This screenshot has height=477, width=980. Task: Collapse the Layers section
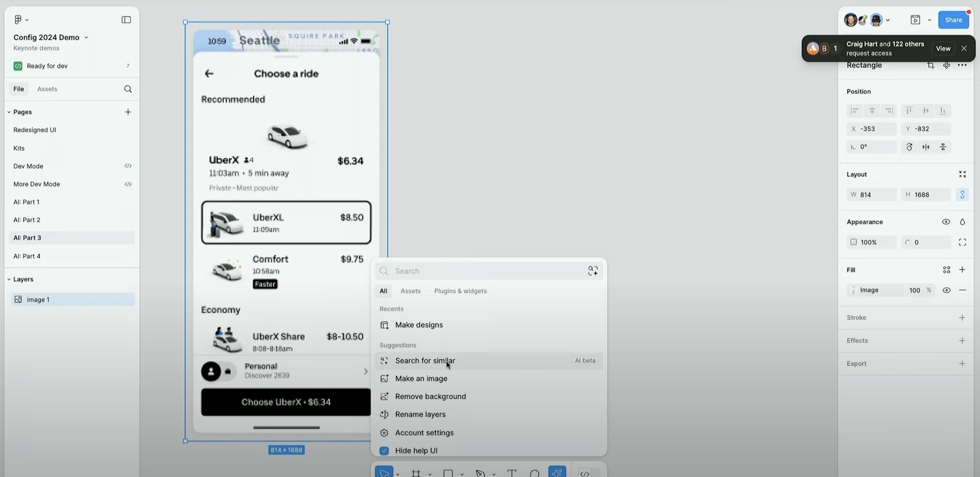(x=9, y=279)
